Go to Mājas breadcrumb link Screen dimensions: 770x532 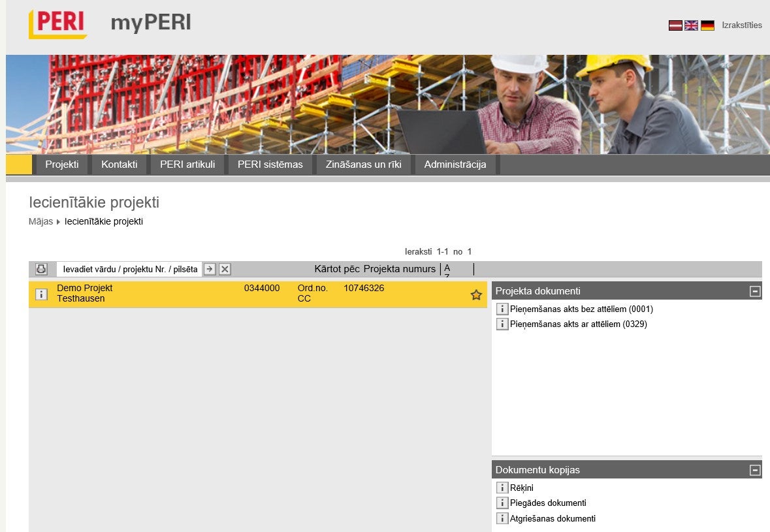click(x=40, y=221)
